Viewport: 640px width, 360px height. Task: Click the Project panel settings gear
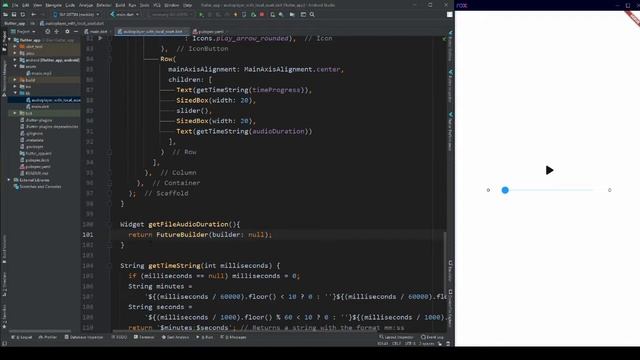click(67, 31)
